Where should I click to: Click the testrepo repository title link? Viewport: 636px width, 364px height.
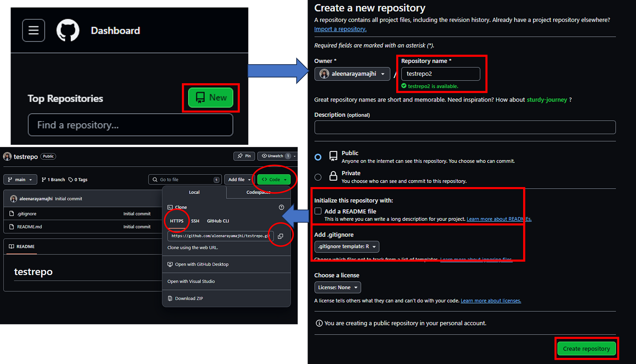[x=26, y=157]
